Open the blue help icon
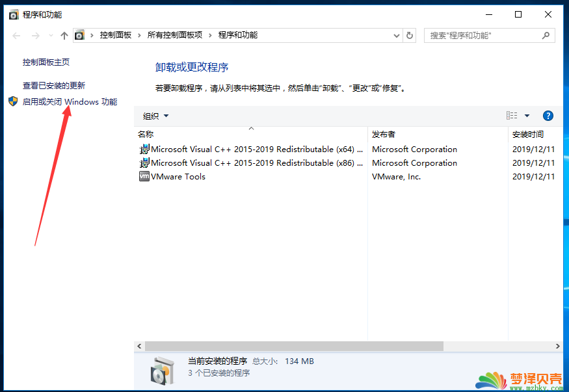Image resolution: width=569 pixels, height=392 pixels. point(548,116)
